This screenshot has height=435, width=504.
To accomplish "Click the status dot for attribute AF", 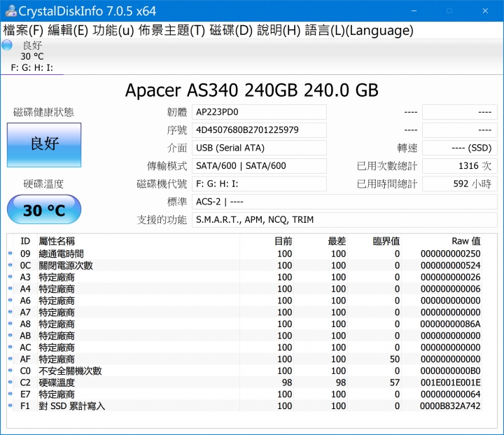I will click(x=10, y=359).
